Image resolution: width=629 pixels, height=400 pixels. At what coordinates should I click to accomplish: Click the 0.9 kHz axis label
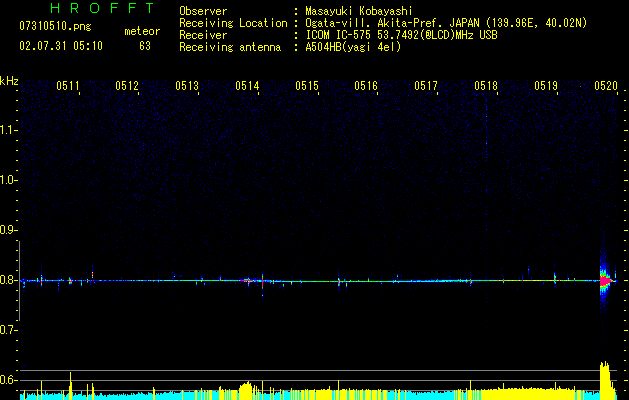pyautogui.click(x=8, y=230)
